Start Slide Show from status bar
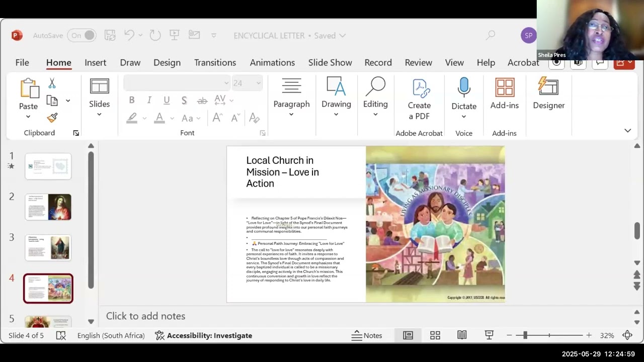The width and height of the screenshot is (644, 362). pos(489,335)
